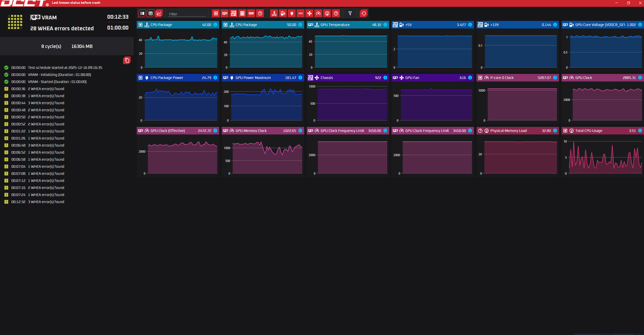
Task: Open info for Total CPU Usage
Action: click(x=640, y=131)
